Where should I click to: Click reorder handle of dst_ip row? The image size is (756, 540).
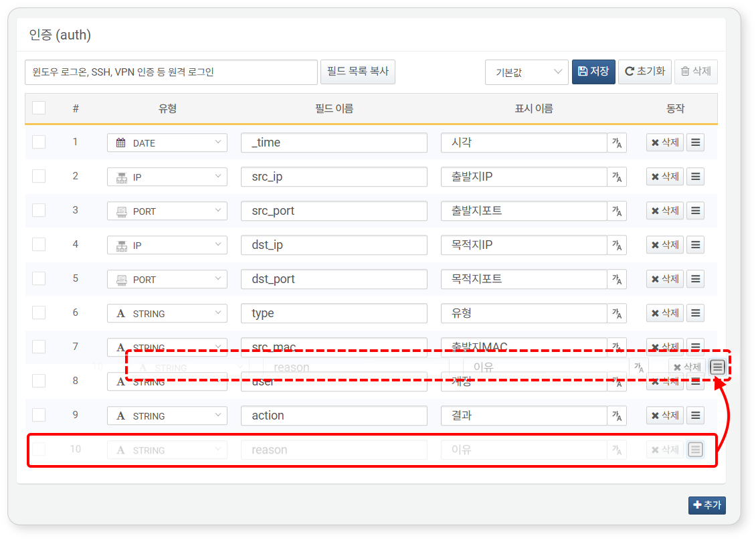pyautogui.click(x=695, y=245)
